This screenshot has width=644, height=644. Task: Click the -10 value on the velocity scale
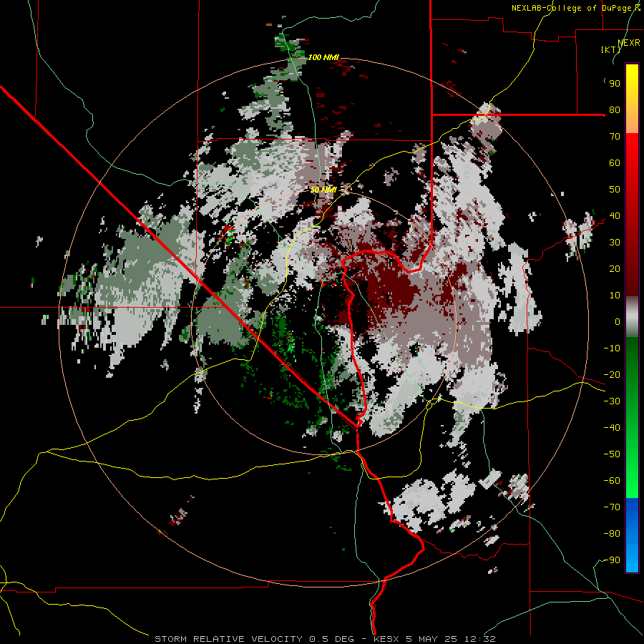(612, 348)
